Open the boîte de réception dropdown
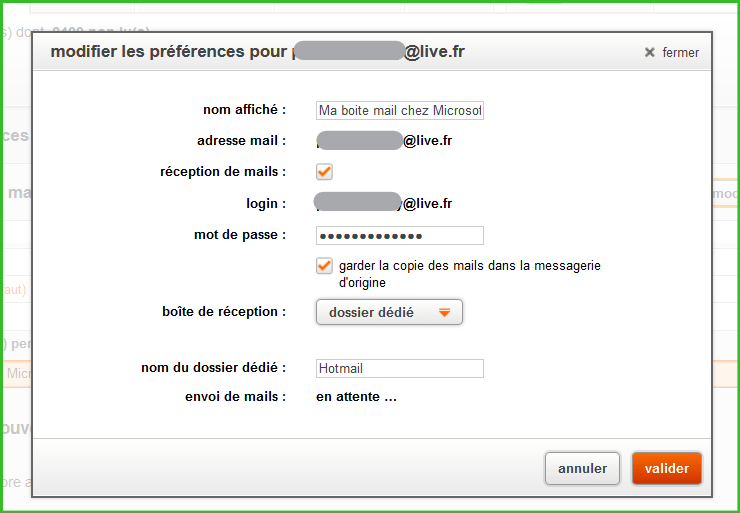Image resolution: width=740 pixels, height=513 pixels. 389,313
